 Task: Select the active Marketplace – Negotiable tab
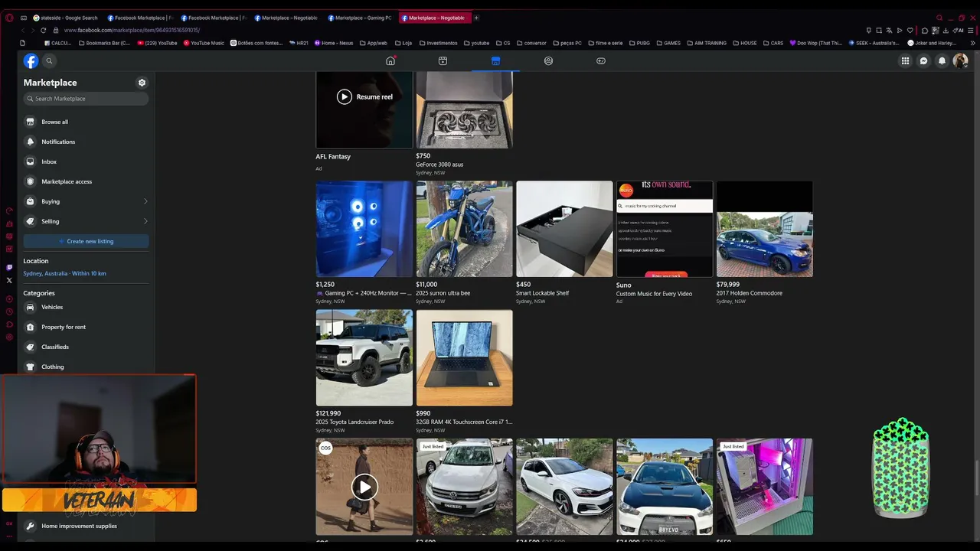[435, 18]
